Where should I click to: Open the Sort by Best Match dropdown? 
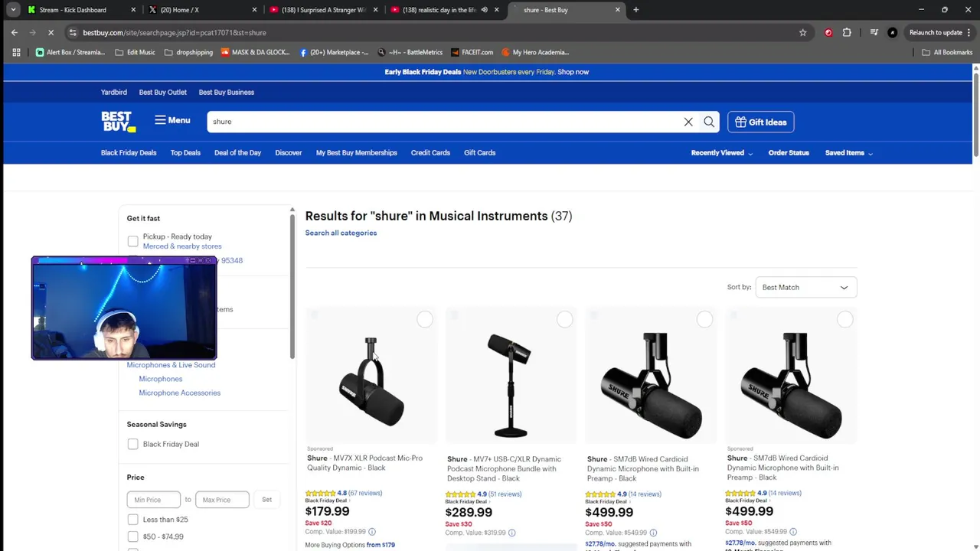(x=805, y=287)
